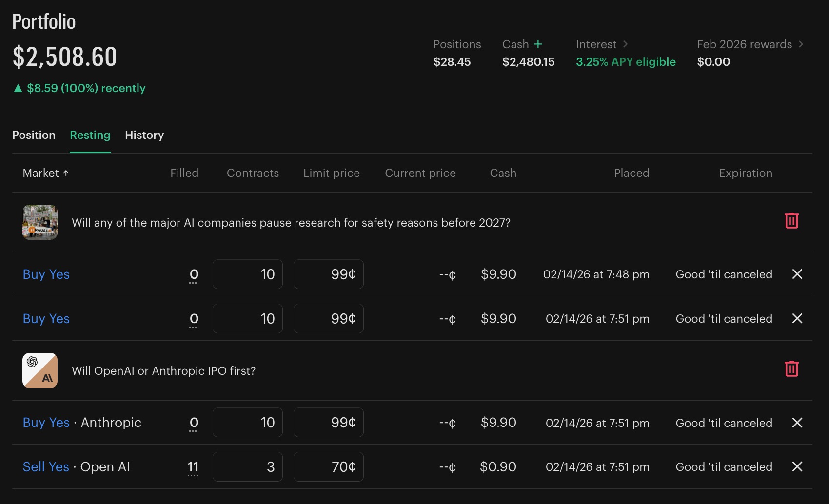829x504 pixels.
Task: Cancel the Buy Yes Anthropic order
Action: click(797, 423)
